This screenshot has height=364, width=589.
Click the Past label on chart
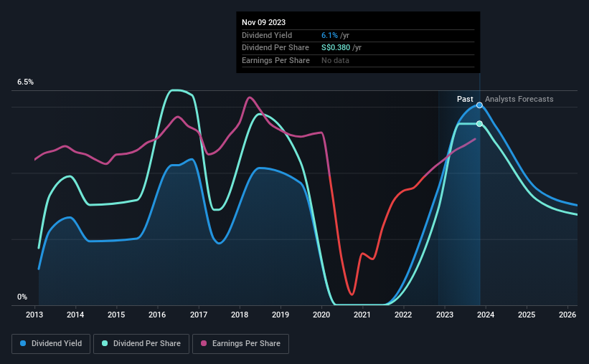click(x=465, y=99)
